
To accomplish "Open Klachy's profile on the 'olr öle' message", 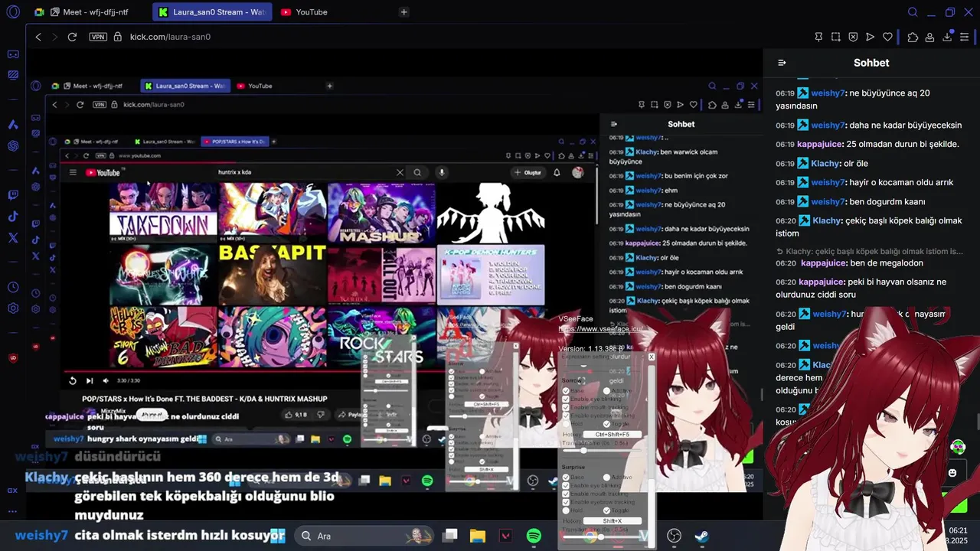I will pyautogui.click(x=825, y=164).
